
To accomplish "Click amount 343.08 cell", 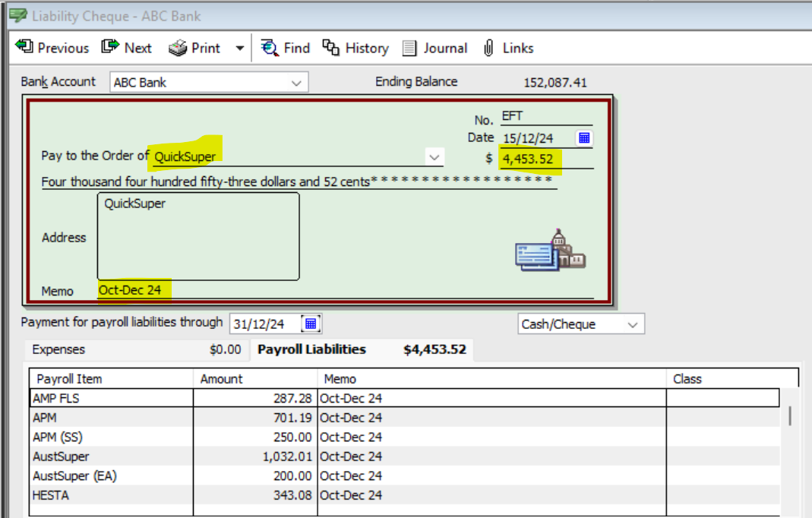I will (255, 495).
